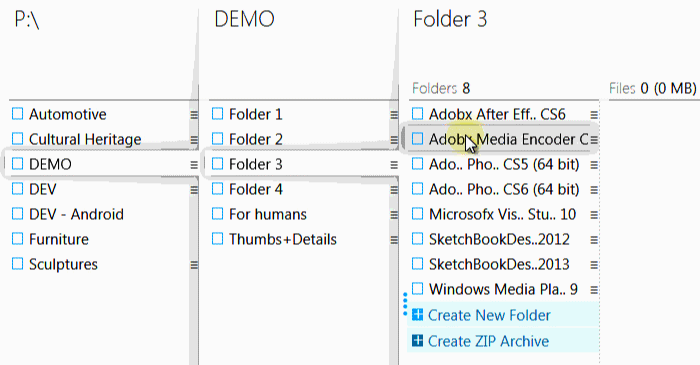Check the DEMO folder checkbox

click(17, 164)
